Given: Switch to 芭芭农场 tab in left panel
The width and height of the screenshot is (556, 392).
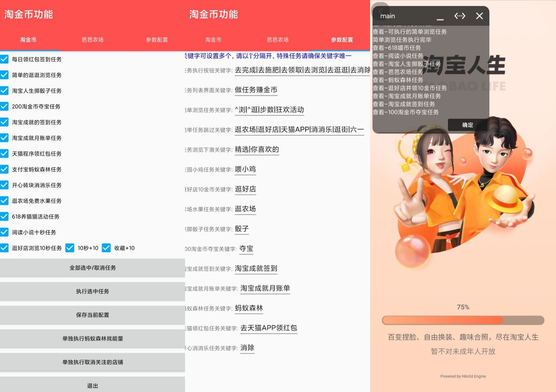Looking at the screenshot, I should (x=92, y=40).
